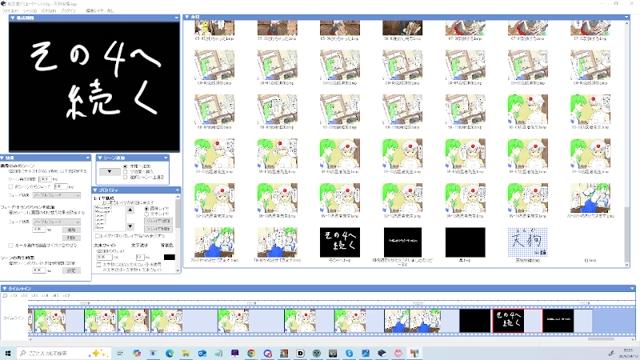Move layer down with the down arrow
This screenshot has height=360, width=640.
point(130,226)
